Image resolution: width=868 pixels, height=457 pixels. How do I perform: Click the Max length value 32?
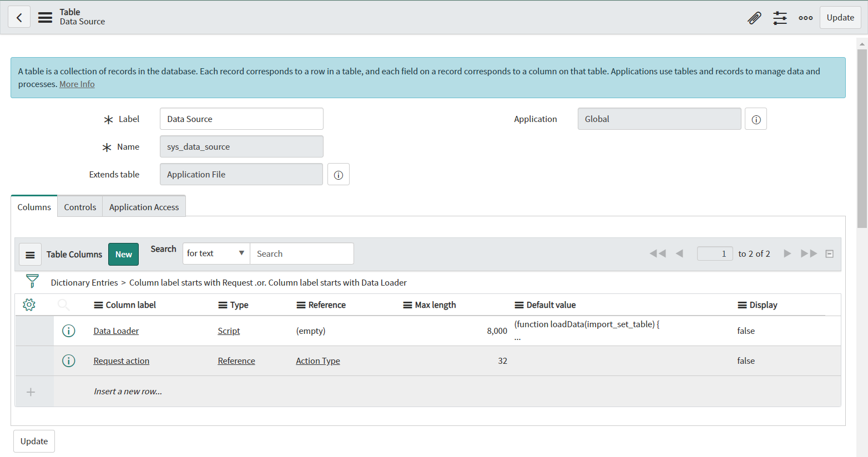click(x=502, y=361)
